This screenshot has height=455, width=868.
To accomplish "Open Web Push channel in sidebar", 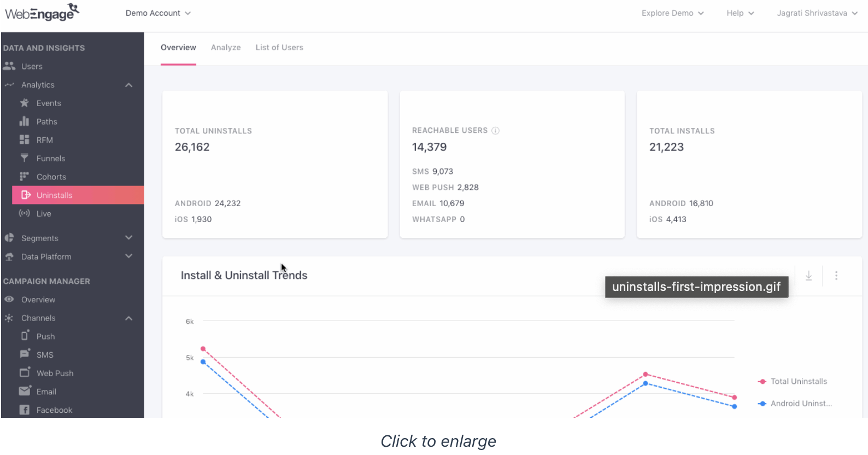I will click(x=55, y=374).
